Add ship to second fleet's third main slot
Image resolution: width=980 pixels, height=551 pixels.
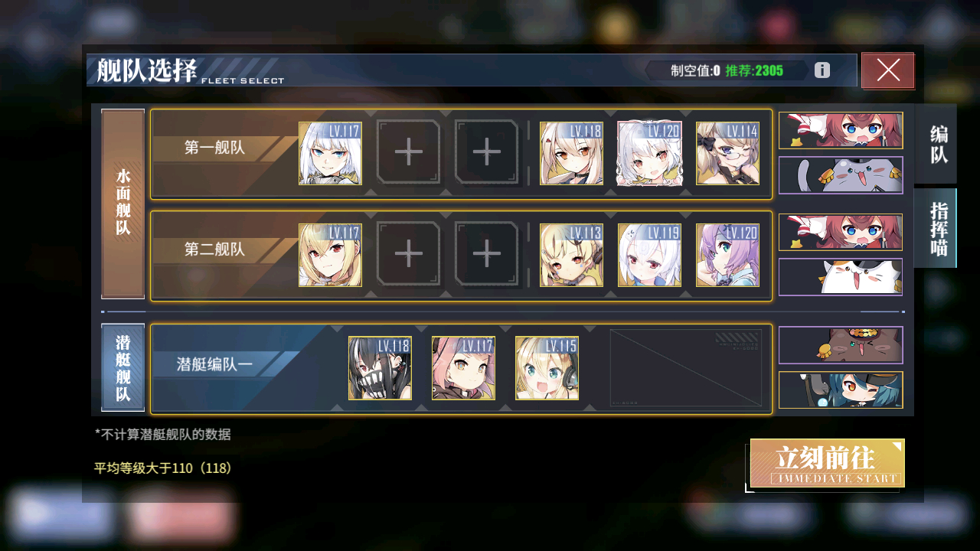click(x=487, y=255)
